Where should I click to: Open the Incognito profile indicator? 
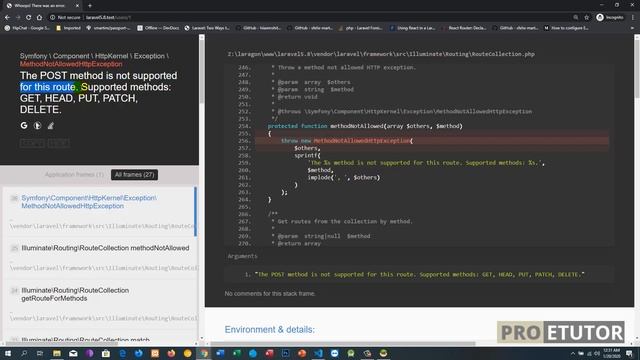coord(610,18)
